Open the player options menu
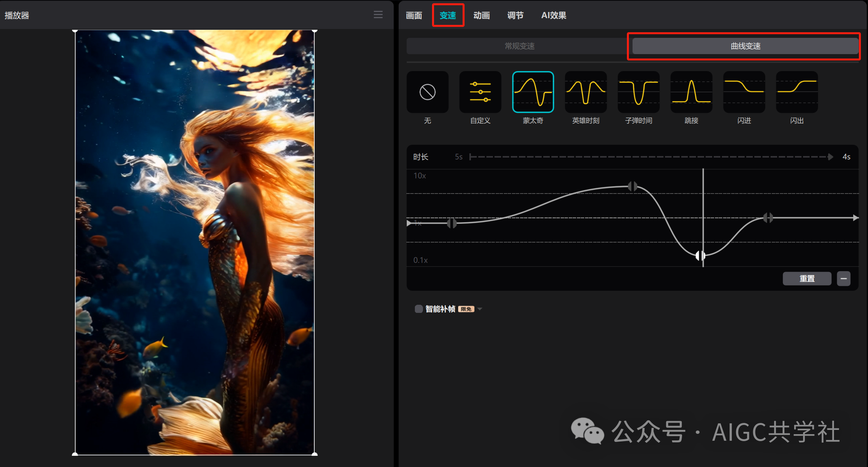The image size is (868, 467). (x=378, y=15)
